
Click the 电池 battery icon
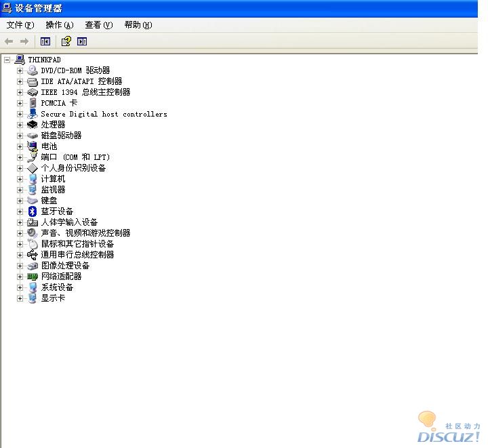(33, 146)
